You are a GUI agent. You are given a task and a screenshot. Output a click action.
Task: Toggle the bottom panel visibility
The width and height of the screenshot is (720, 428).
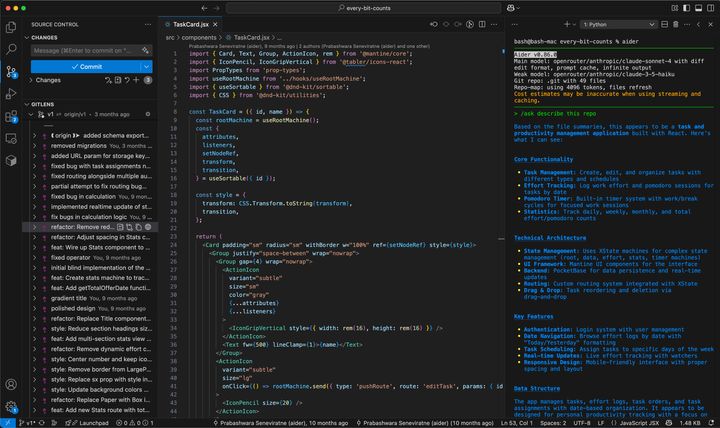(698, 8)
